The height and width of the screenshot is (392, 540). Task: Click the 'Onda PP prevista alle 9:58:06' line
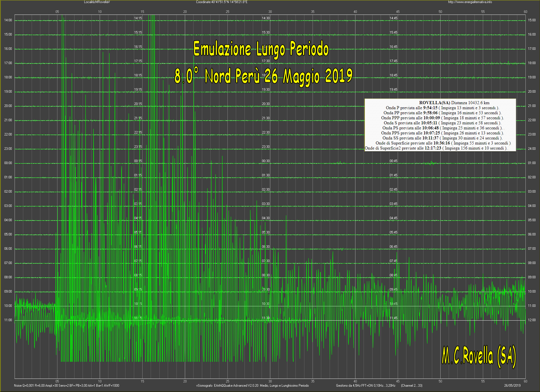pos(442,113)
